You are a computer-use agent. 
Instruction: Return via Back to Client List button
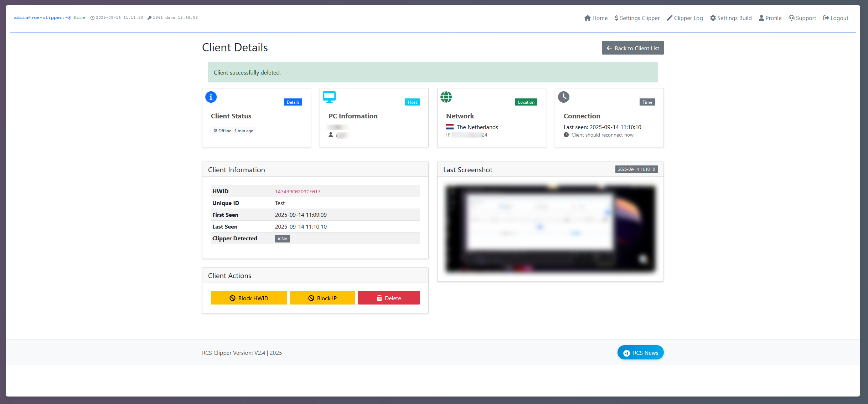click(x=633, y=48)
